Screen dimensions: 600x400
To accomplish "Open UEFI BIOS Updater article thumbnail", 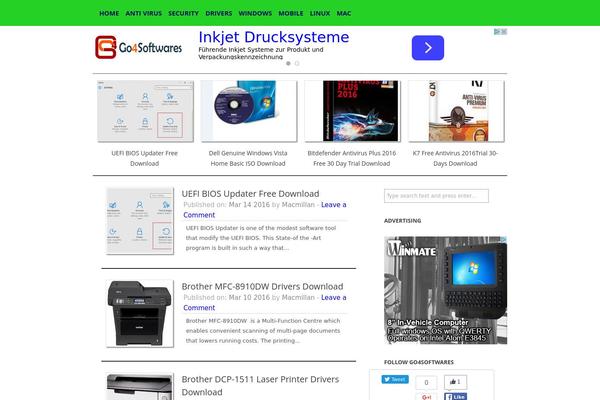I will [x=140, y=221].
